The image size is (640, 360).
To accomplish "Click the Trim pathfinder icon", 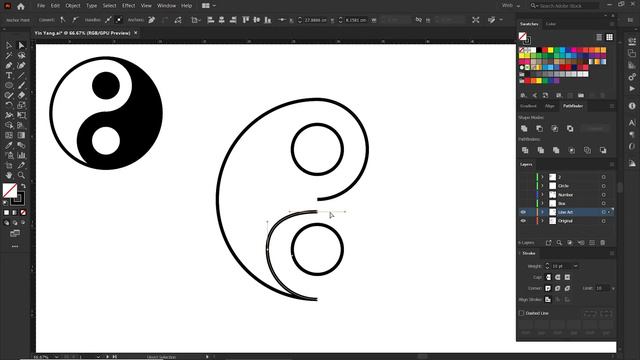I will click(x=540, y=150).
